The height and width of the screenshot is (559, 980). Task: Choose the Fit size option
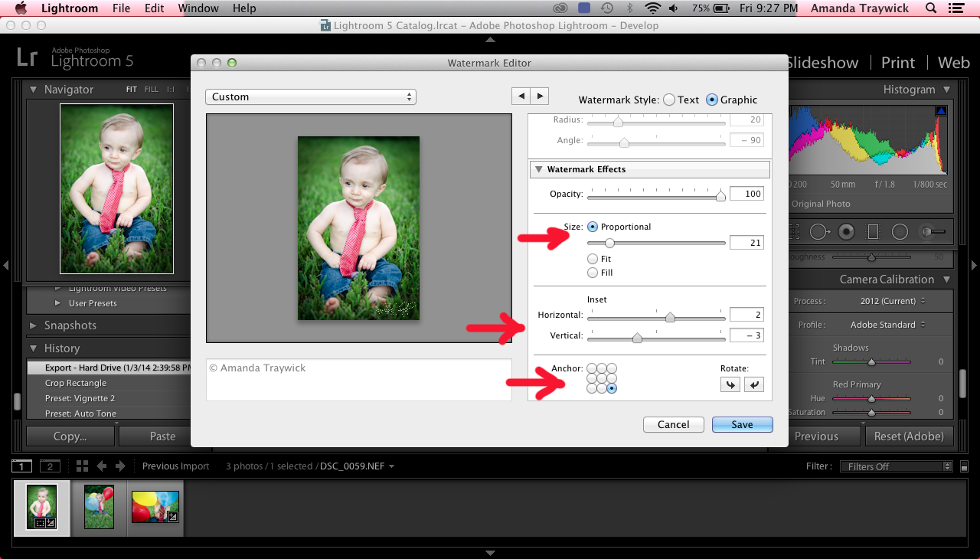(x=593, y=259)
